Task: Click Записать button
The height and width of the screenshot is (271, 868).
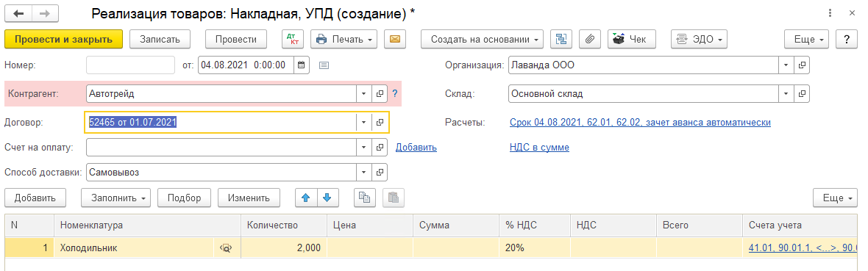Action: tap(160, 39)
